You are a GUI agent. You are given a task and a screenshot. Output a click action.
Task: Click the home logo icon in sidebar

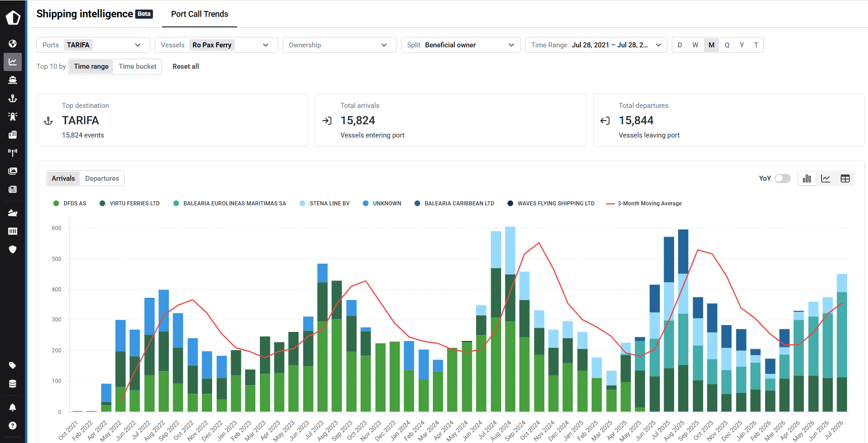pyautogui.click(x=13, y=18)
